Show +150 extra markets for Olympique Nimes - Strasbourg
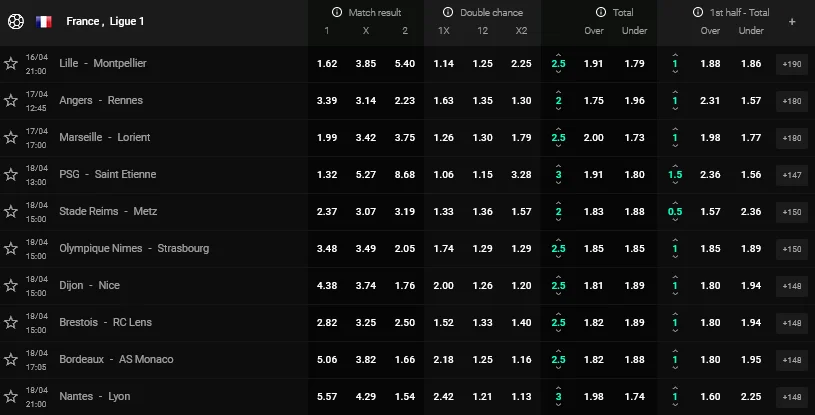The height and width of the screenshot is (415, 815). (x=791, y=248)
